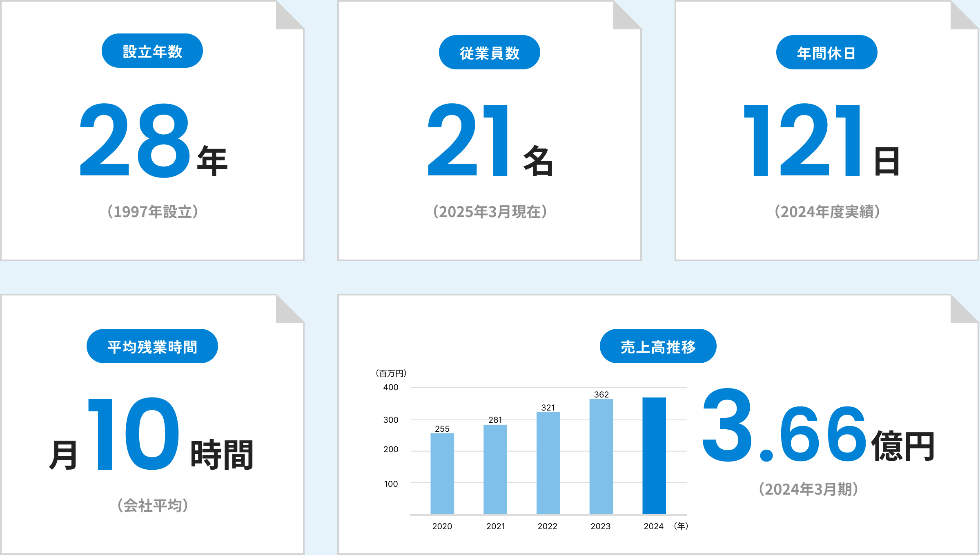The height and width of the screenshot is (555, 980).
Task: Click the (1997年設立) caption text
Action: 152,212
